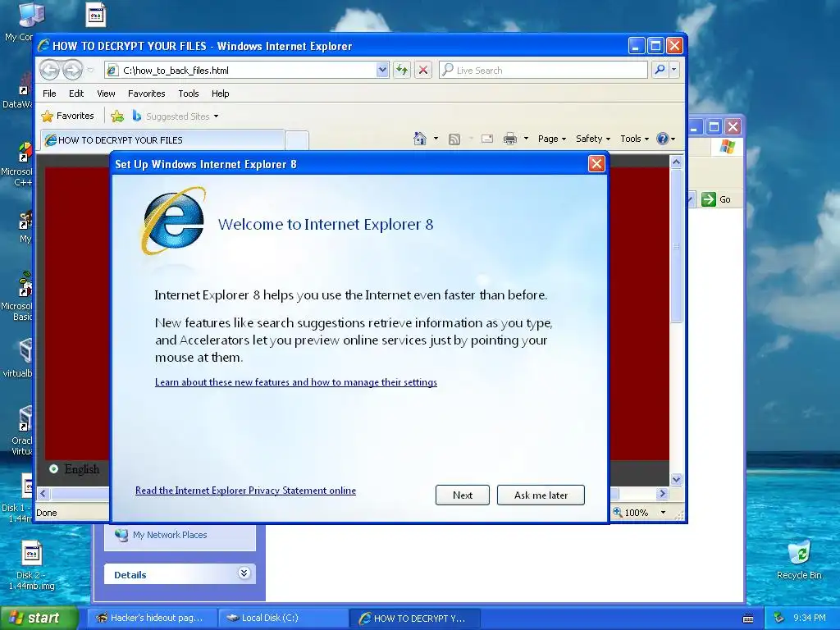The image size is (840, 630).
Task: Open the Tools menu in the menu bar
Action: coord(189,94)
